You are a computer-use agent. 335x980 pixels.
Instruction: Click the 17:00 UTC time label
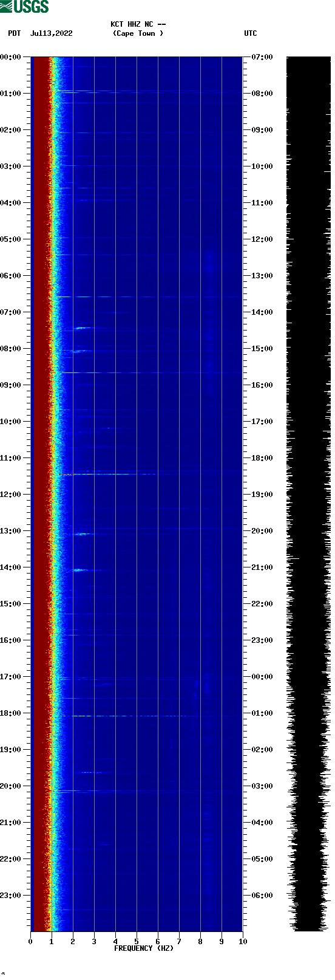262,422
